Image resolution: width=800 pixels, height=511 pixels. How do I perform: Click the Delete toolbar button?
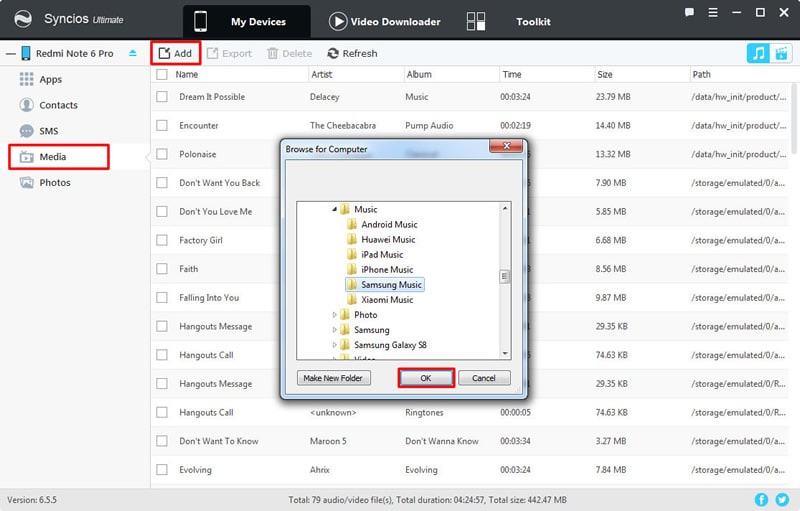289,53
